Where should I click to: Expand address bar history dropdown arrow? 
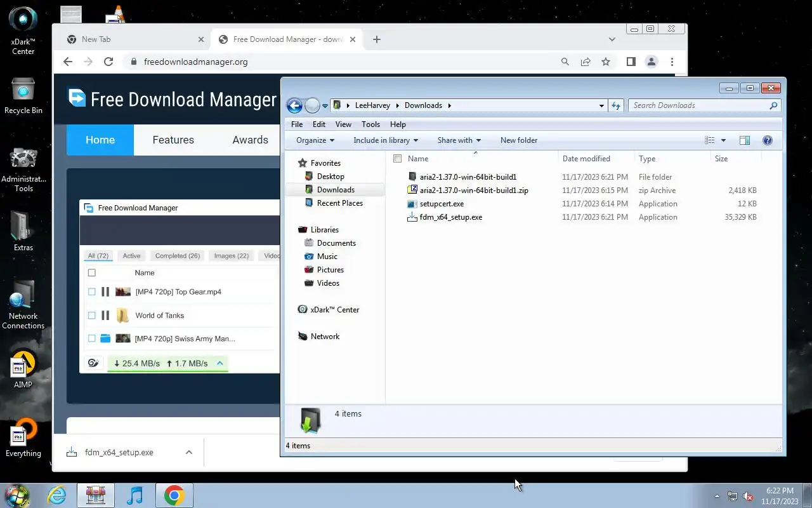pos(601,105)
